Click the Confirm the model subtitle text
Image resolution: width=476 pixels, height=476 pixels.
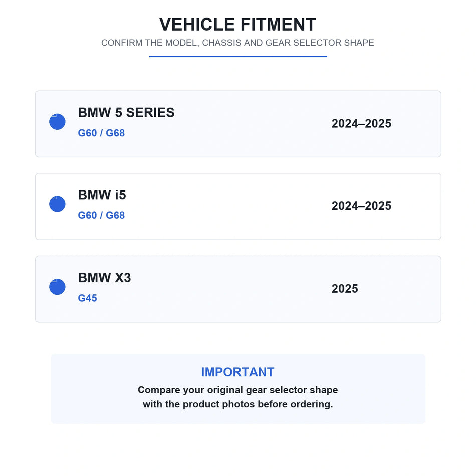pyautogui.click(x=237, y=43)
